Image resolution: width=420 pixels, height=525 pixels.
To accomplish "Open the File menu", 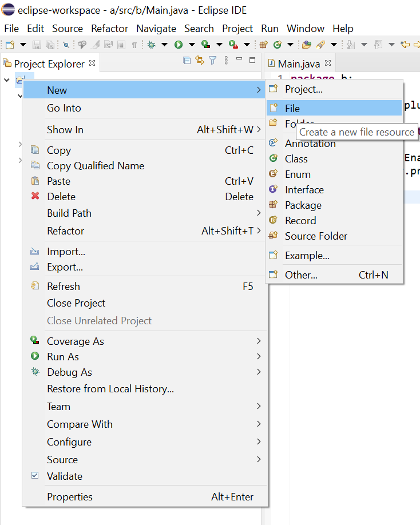I will tap(11, 29).
